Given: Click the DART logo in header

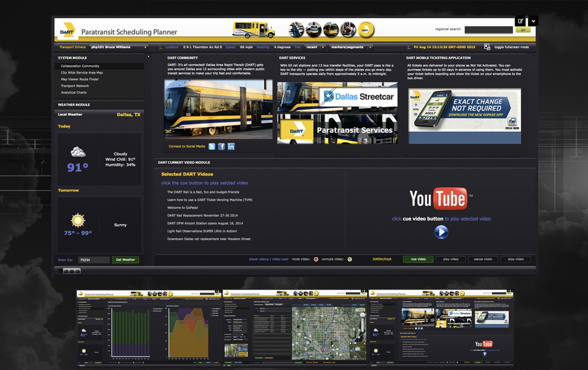Looking at the screenshot, I should click(x=67, y=32).
